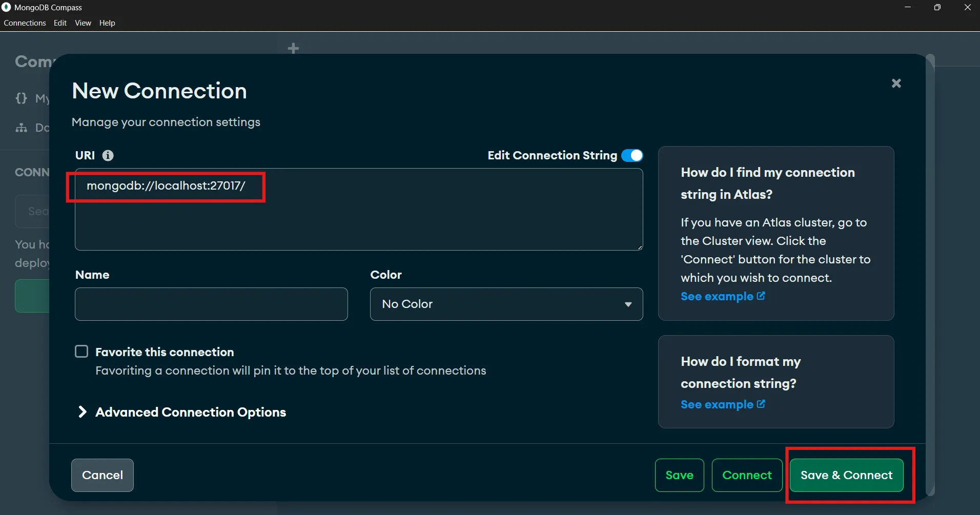The width and height of the screenshot is (980, 515).
Task: Click the URI info icon
Action: tap(108, 155)
